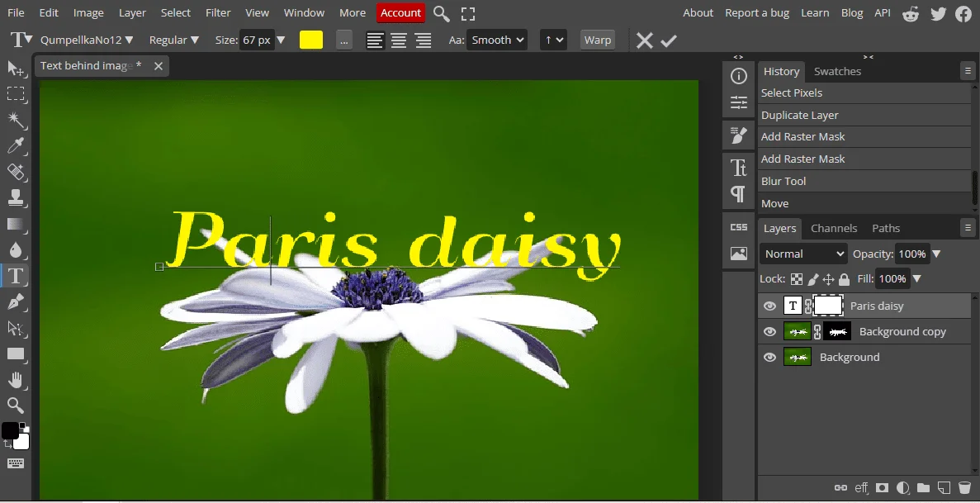Click the Warp button
Viewport: 980px width, 503px height.
point(597,40)
